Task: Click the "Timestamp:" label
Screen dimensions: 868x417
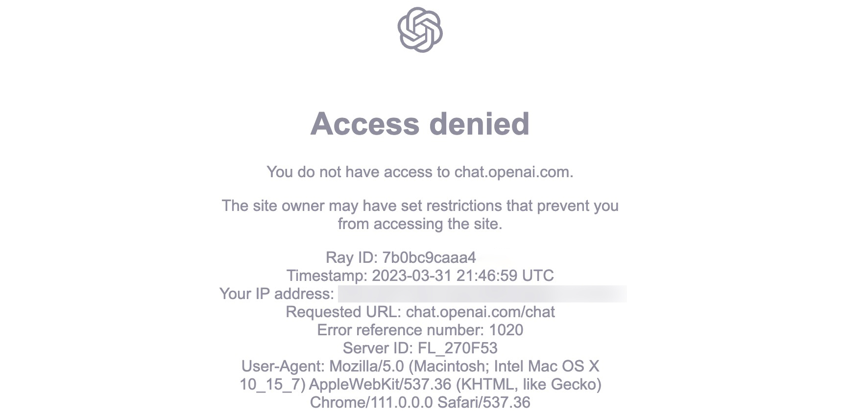Action: point(327,276)
